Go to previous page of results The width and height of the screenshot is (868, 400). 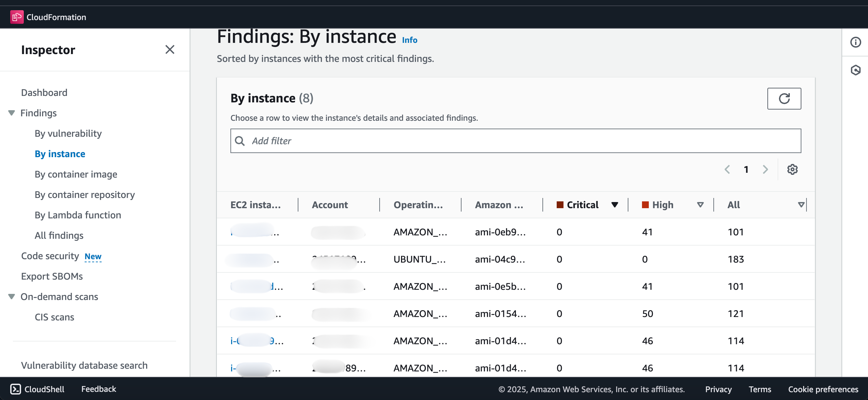pos(727,169)
